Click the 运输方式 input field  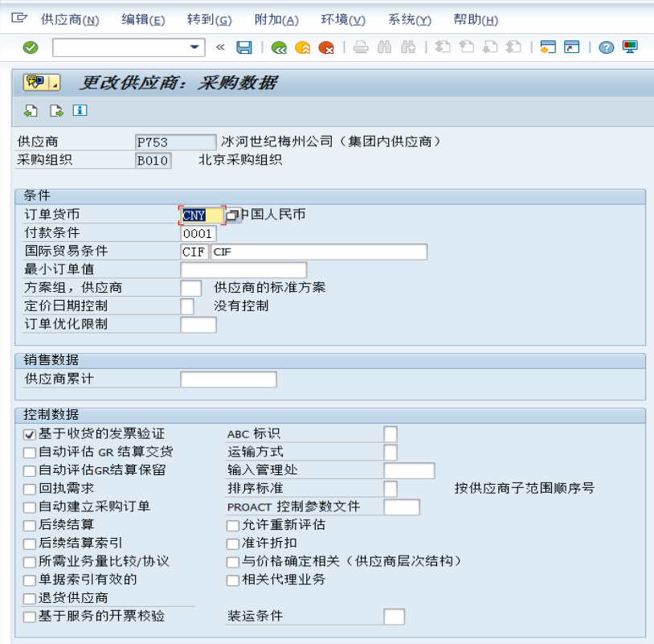click(390, 453)
